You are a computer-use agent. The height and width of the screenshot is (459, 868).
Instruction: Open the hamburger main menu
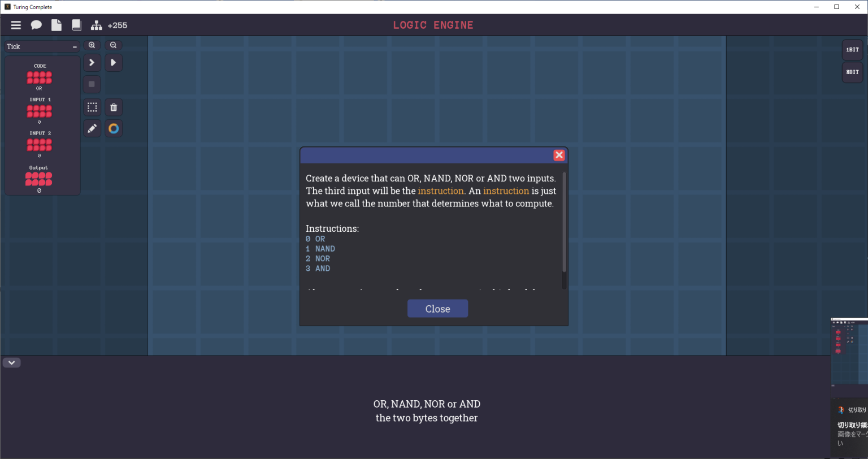(x=16, y=25)
